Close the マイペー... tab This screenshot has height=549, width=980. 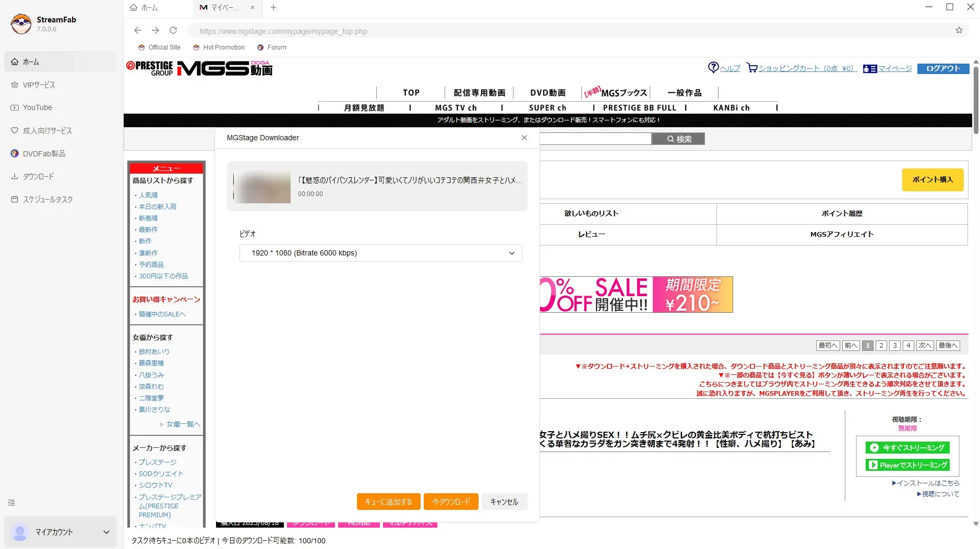pos(253,7)
